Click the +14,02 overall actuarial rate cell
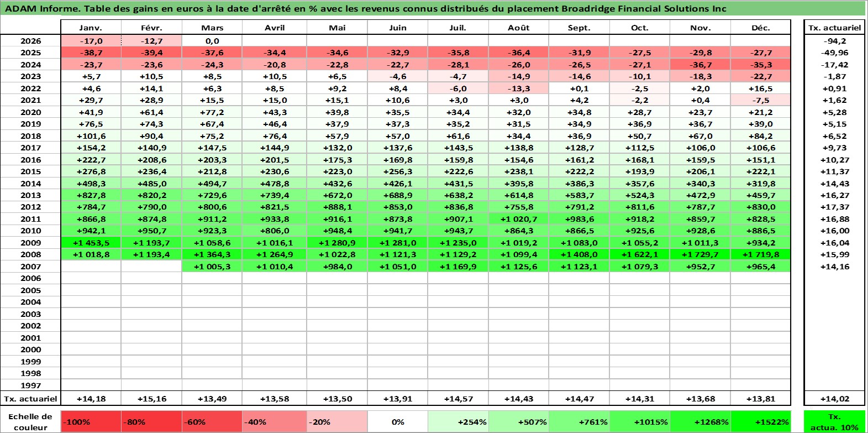 tap(834, 399)
